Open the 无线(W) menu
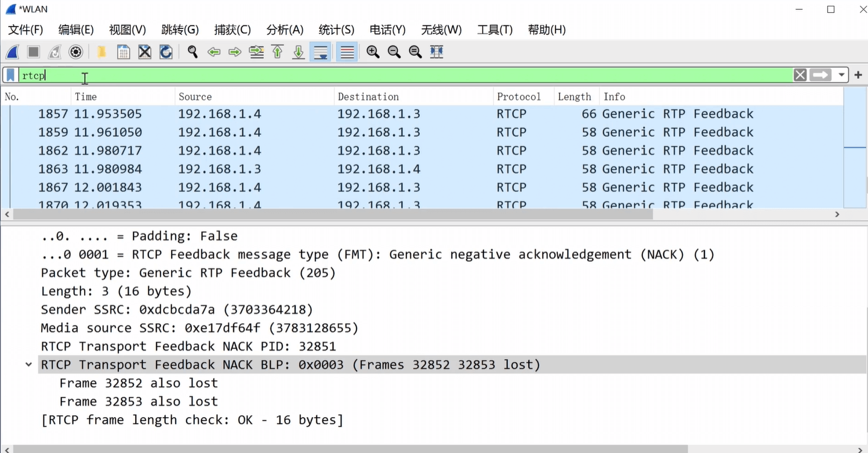Screen dimensions: 868x453 pos(441,30)
